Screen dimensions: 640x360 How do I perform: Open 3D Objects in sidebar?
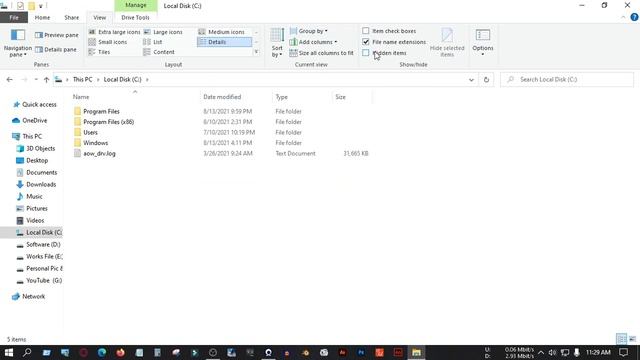pyautogui.click(x=36, y=149)
